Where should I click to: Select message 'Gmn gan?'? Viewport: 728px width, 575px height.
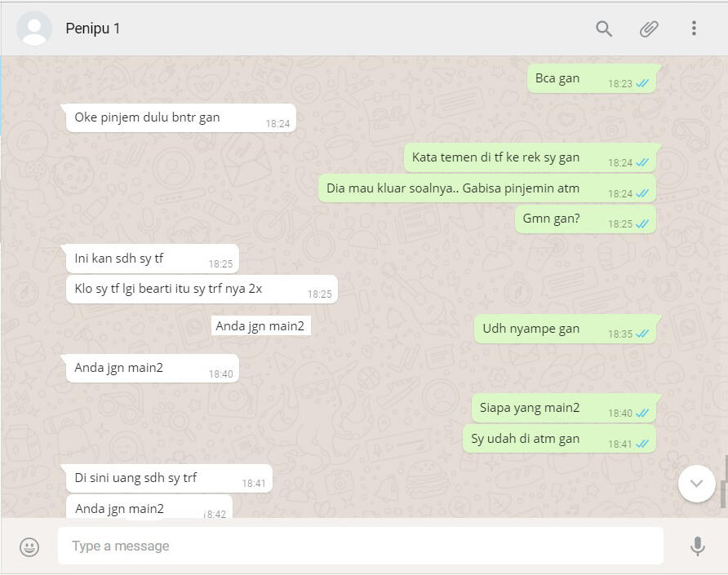(585, 219)
